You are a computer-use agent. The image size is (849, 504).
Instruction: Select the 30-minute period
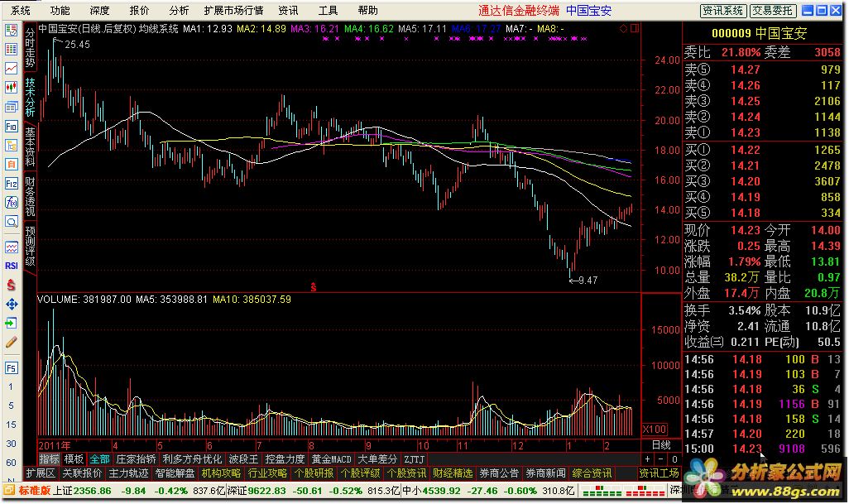11,444
